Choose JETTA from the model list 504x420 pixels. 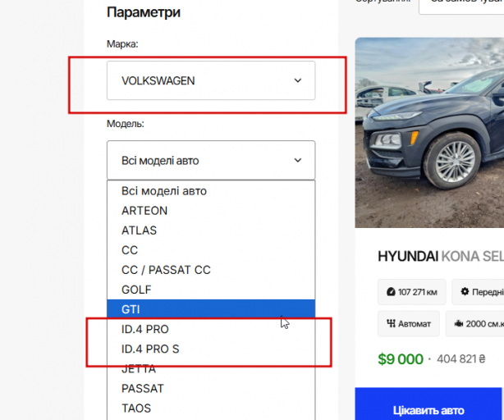coord(211,368)
